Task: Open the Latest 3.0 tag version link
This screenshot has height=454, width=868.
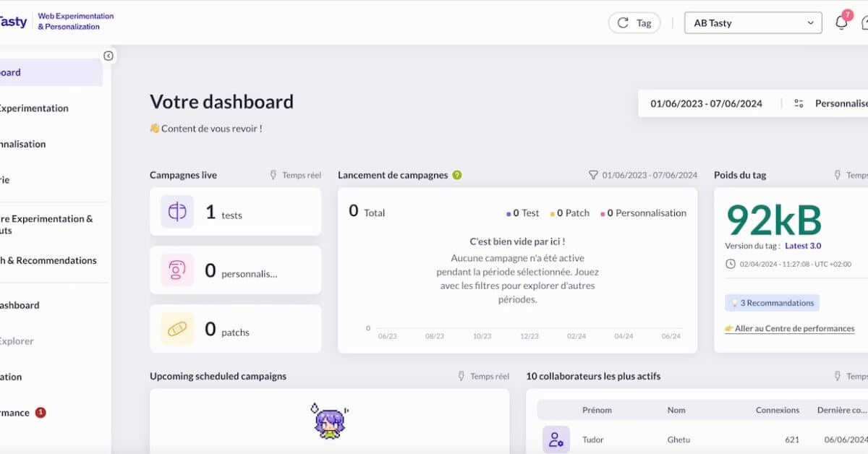Action: [803, 246]
